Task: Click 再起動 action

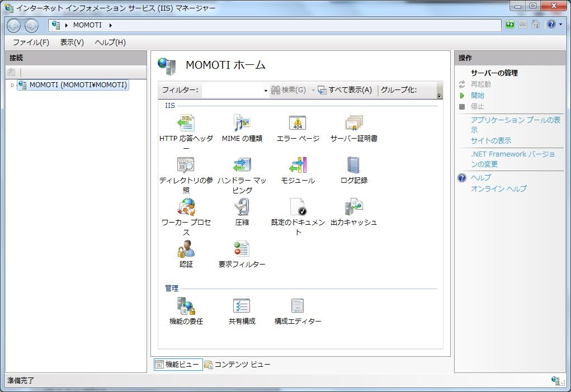Action: (x=481, y=84)
